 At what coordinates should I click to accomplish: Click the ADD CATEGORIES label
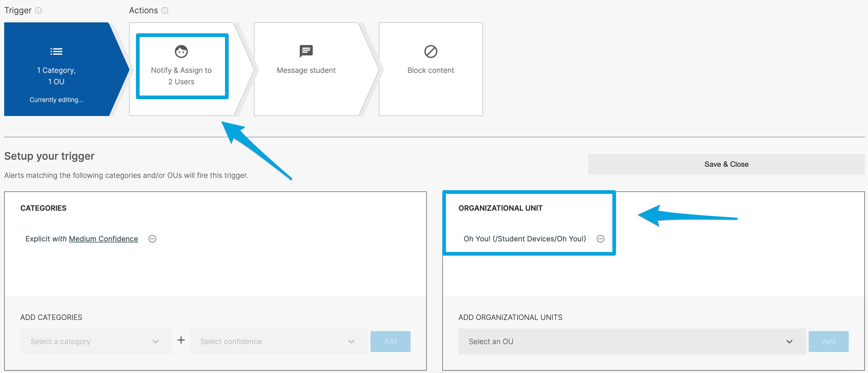pyautogui.click(x=51, y=317)
